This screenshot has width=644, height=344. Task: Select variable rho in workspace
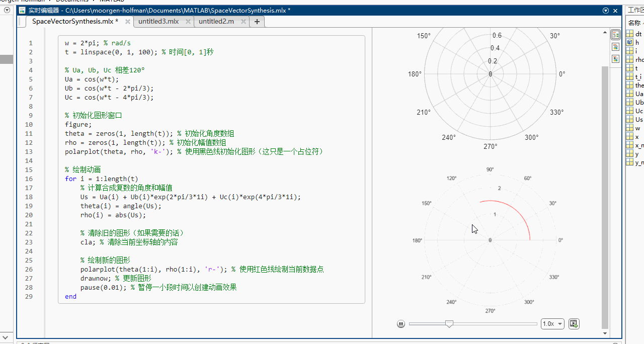tap(635, 59)
